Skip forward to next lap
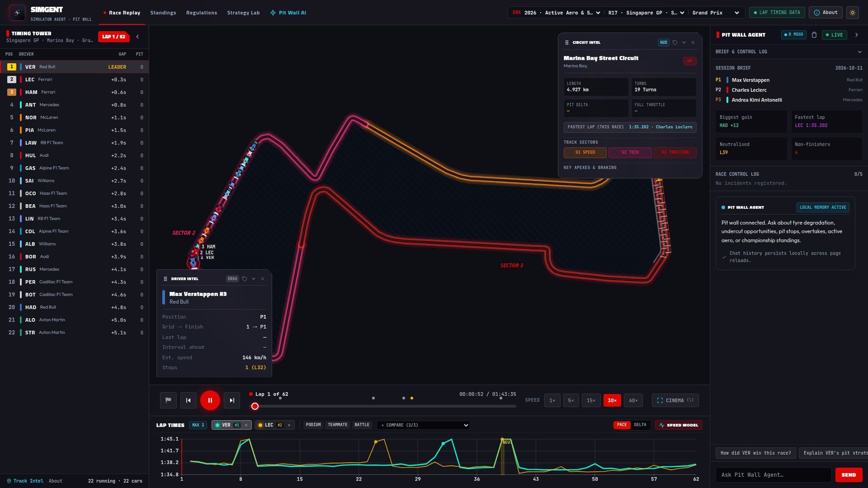 (x=232, y=400)
